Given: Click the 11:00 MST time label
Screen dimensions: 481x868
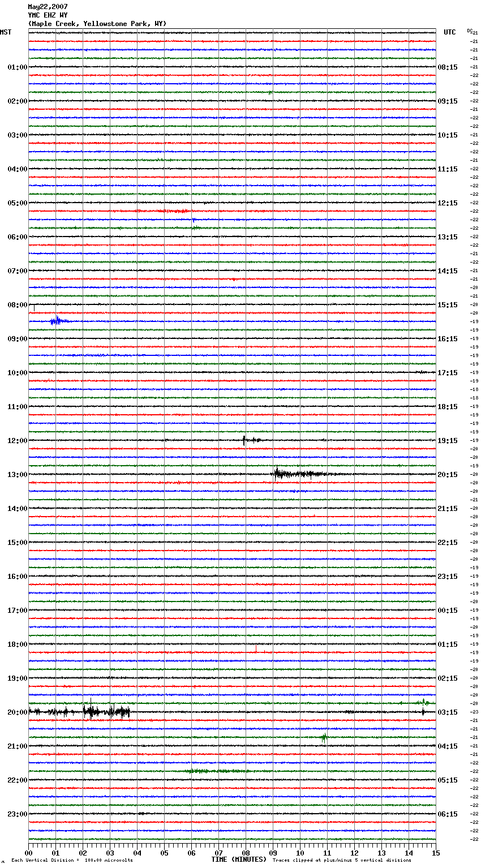Looking at the screenshot, I should tap(18, 407).
